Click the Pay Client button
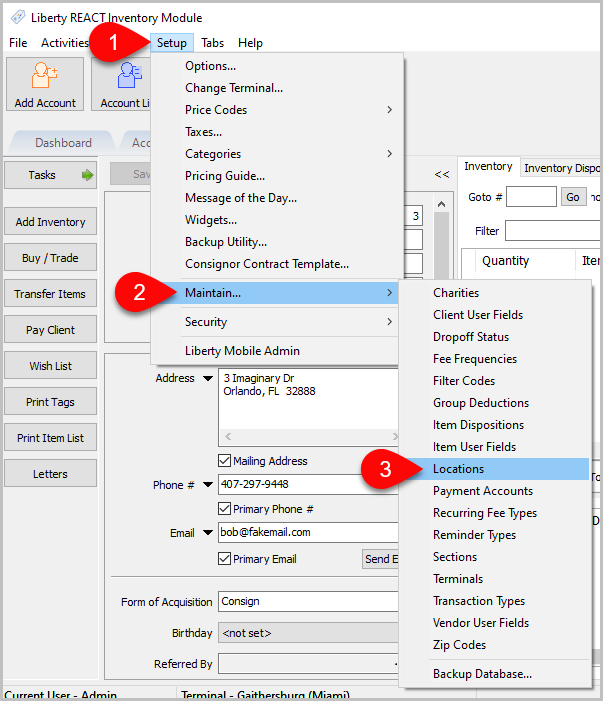 tap(51, 329)
